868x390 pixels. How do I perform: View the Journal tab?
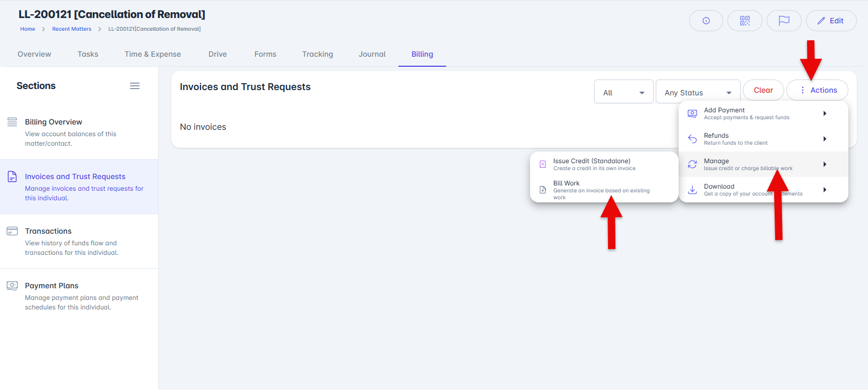372,54
